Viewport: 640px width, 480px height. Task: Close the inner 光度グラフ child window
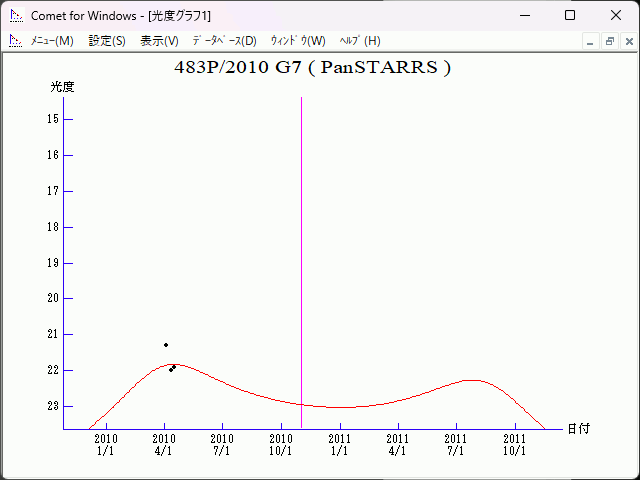point(627,41)
